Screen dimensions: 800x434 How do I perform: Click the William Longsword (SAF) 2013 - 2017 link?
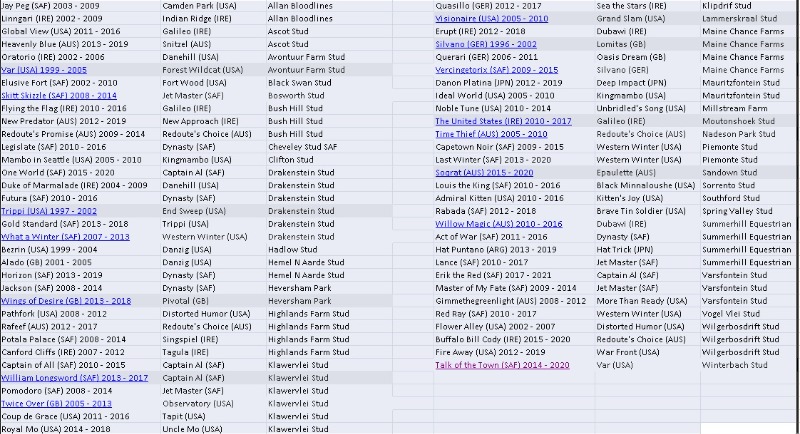74,378
